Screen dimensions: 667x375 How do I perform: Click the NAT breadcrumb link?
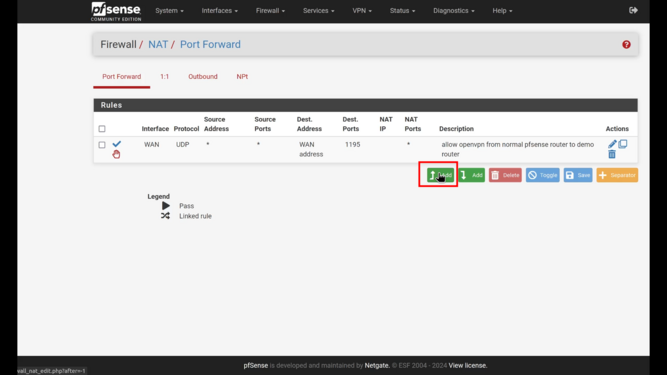pos(158,44)
